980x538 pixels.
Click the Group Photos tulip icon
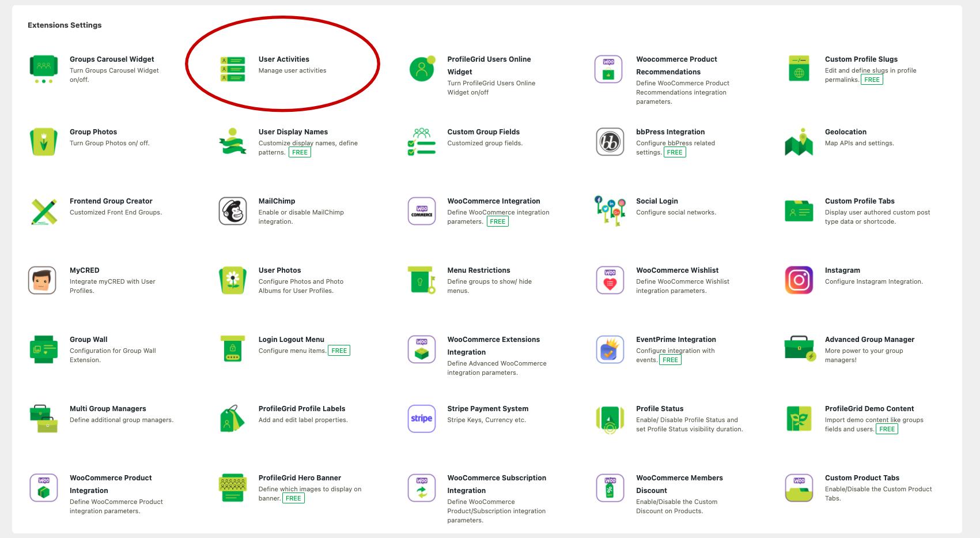[43, 142]
